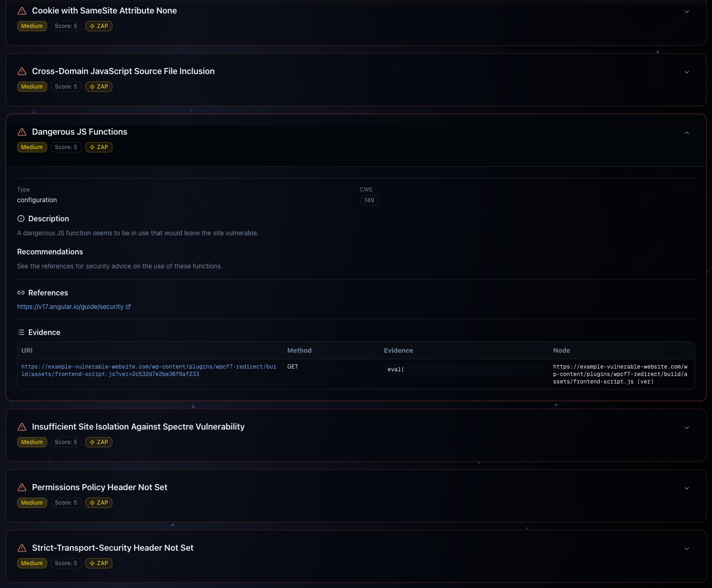Click the Evidence column header in table
Screen dimensions: 712x588
point(398,350)
